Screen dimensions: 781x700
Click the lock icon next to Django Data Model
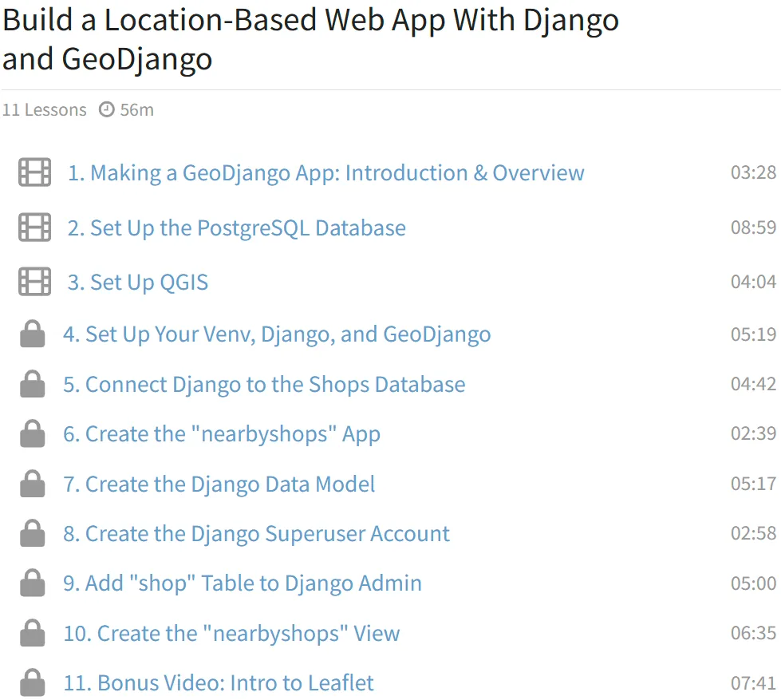33,483
